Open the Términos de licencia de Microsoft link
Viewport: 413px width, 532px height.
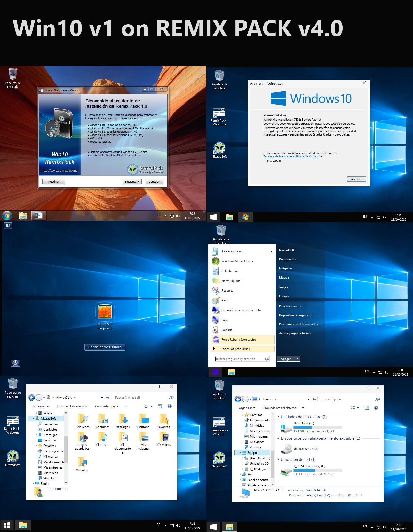coord(291,156)
